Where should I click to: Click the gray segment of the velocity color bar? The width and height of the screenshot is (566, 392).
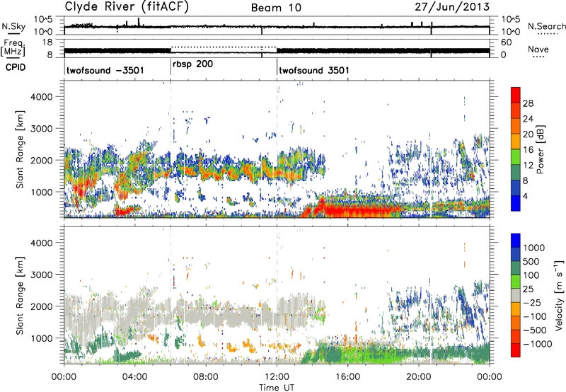(516, 296)
